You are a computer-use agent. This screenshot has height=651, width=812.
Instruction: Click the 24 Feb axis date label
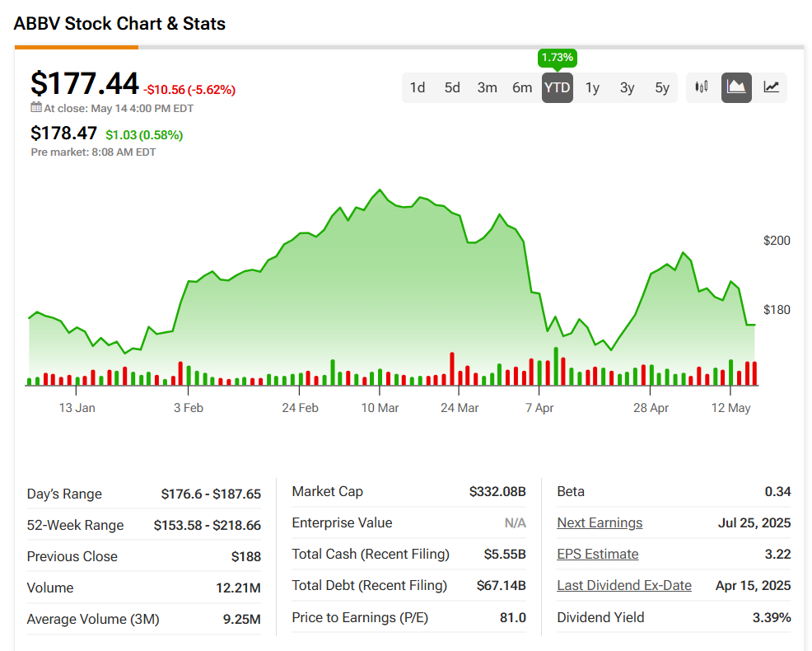(300, 408)
